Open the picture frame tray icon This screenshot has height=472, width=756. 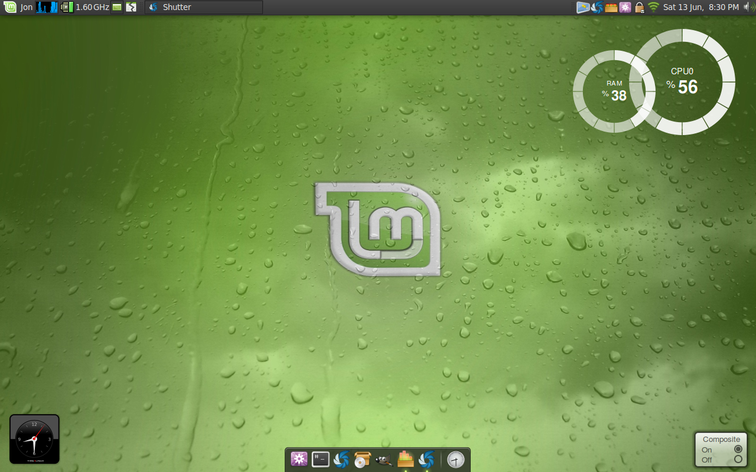pos(583,7)
